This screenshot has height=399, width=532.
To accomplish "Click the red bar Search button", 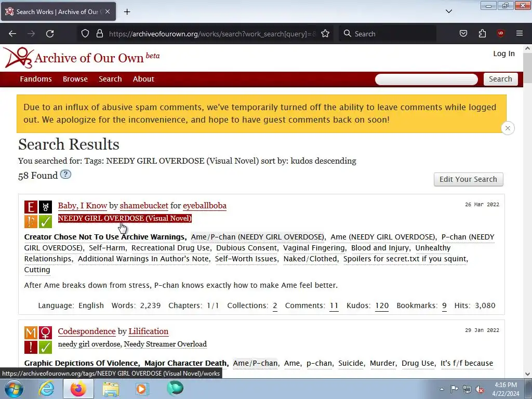I will 500,79.
